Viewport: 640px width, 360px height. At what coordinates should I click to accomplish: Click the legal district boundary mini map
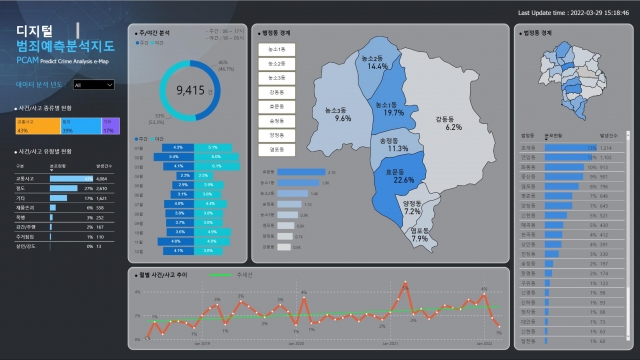[572, 80]
